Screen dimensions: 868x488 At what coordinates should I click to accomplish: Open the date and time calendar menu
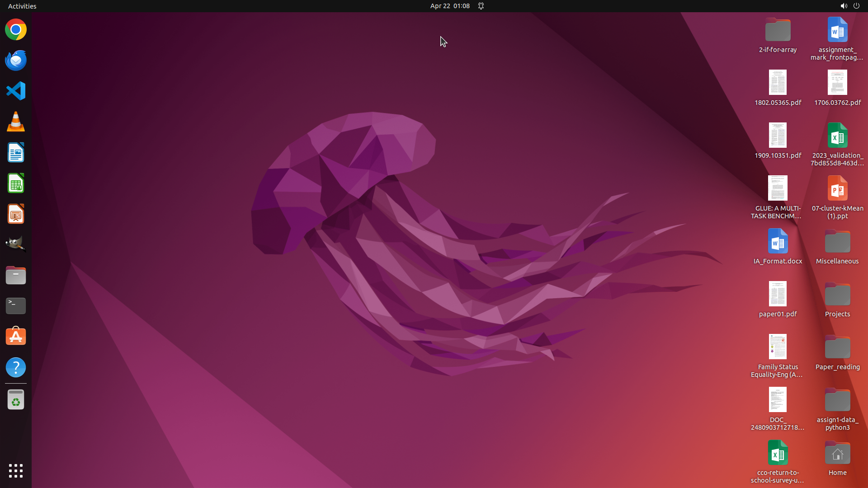pyautogui.click(x=449, y=6)
